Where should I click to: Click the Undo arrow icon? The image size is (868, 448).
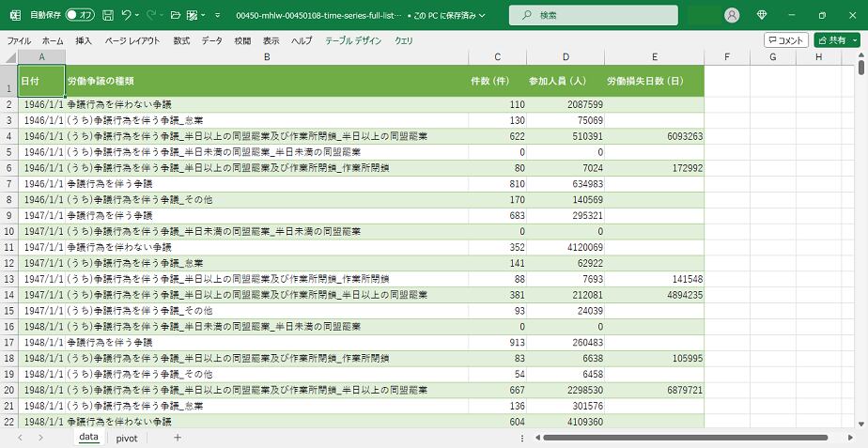127,15
